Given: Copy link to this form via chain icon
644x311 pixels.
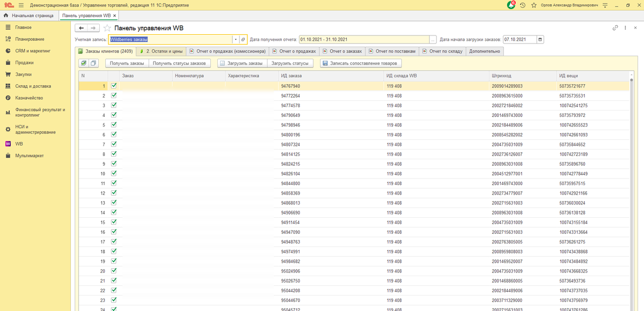Looking at the screenshot, I should pyautogui.click(x=615, y=28).
